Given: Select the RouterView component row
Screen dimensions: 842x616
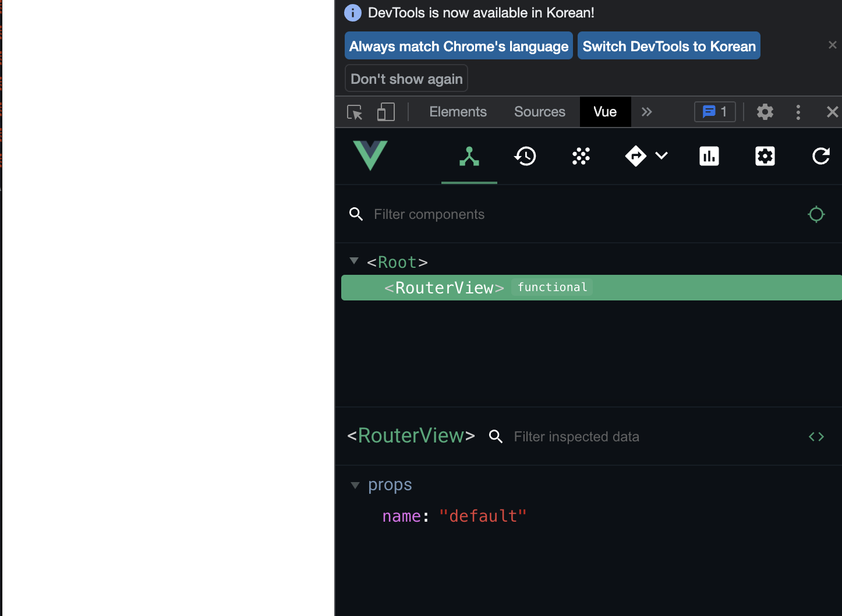Looking at the screenshot, I should [592, 288].
